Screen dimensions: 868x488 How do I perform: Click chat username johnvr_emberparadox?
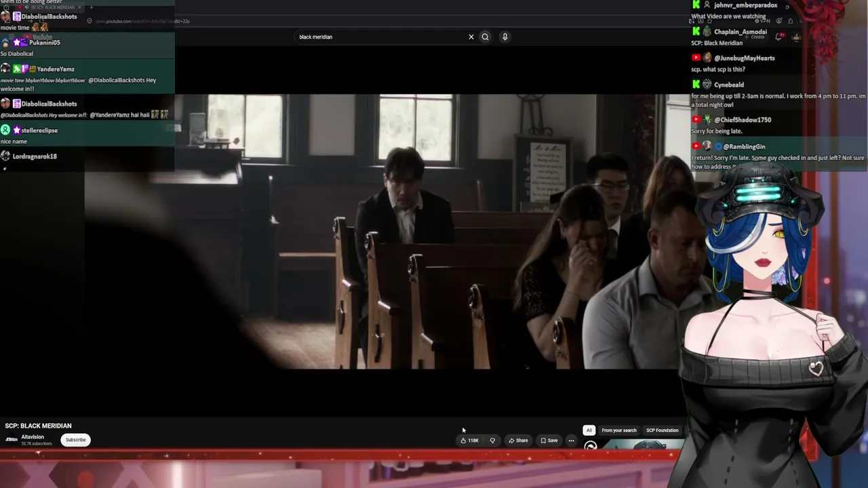(745, 5)
